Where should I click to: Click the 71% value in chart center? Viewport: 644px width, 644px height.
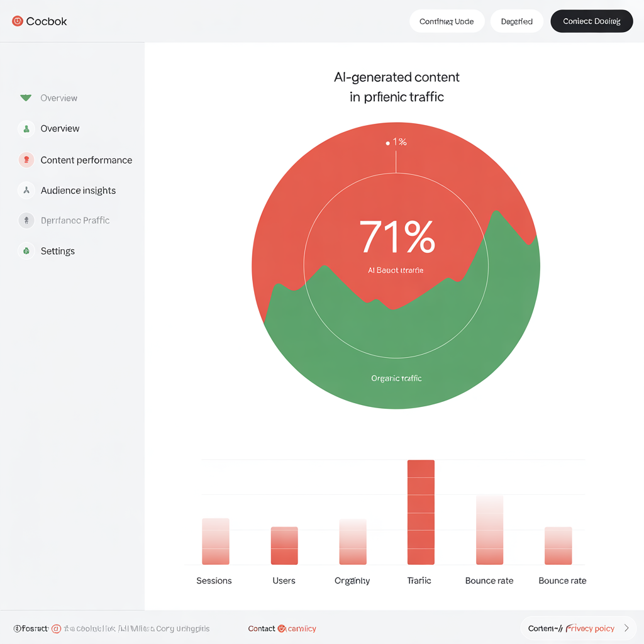[396, 237]
